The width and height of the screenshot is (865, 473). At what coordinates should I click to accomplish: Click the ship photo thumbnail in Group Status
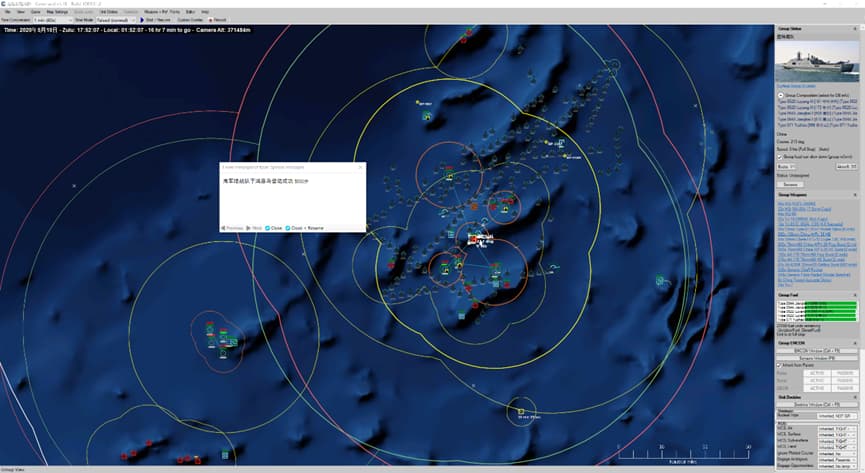tap(817, 61)
